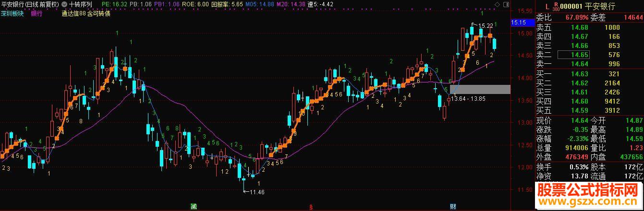The height and width of the screenshot is (211, 644).
Task: Click 涨幅 value -2.33%
Action: point(577,139)
